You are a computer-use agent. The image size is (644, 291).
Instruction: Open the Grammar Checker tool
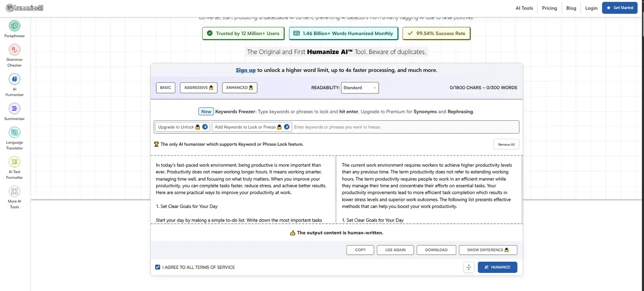14,50
